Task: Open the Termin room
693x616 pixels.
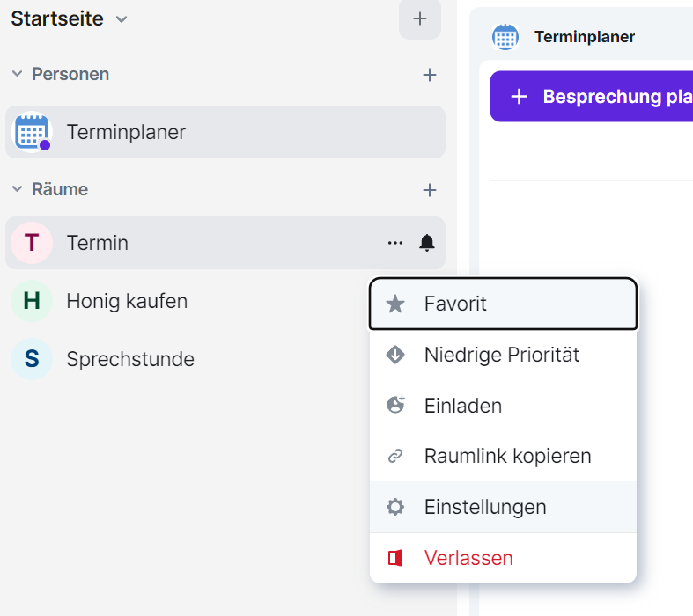Action: click(225, 243)
